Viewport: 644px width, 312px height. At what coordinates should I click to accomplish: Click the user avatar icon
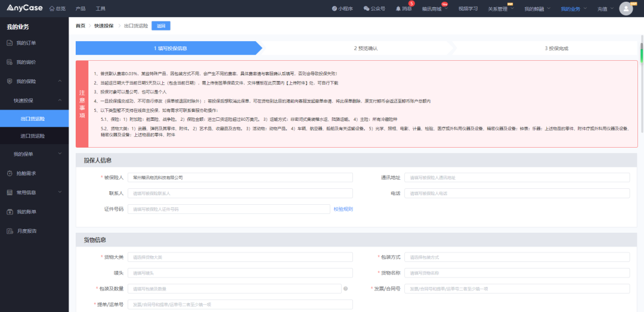[x=626, y=8]
